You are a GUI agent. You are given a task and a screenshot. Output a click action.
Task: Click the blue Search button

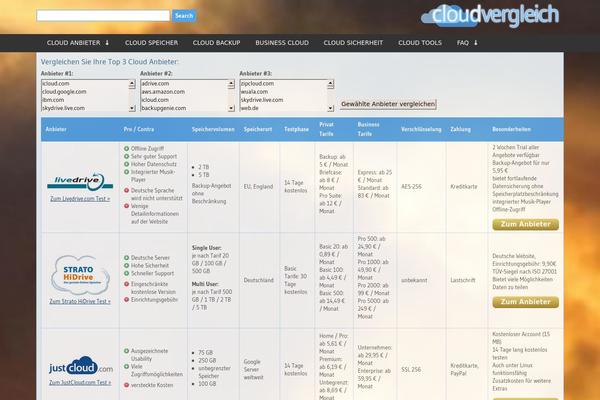pyautogui.click(x=184, y=16)
